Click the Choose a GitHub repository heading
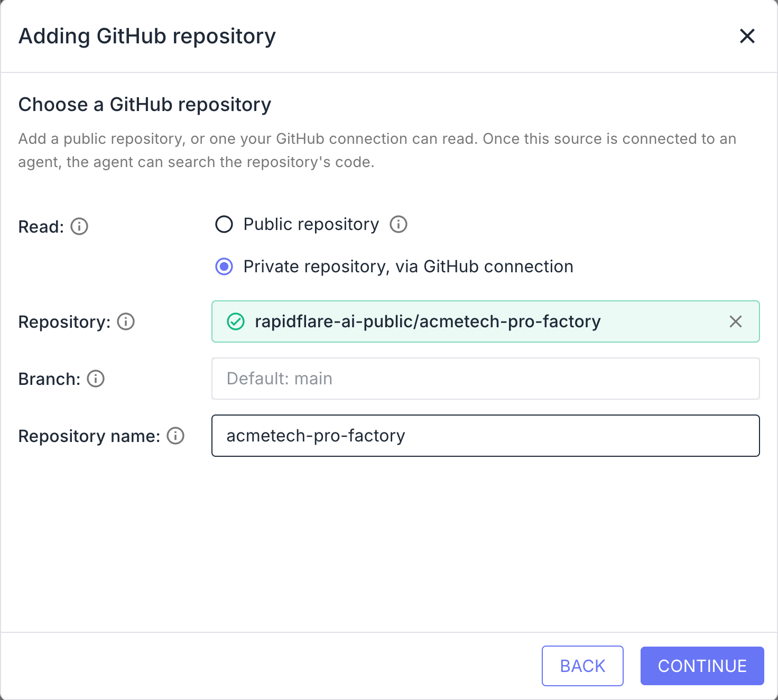The image size is (778, 700). tap(145, 105)
